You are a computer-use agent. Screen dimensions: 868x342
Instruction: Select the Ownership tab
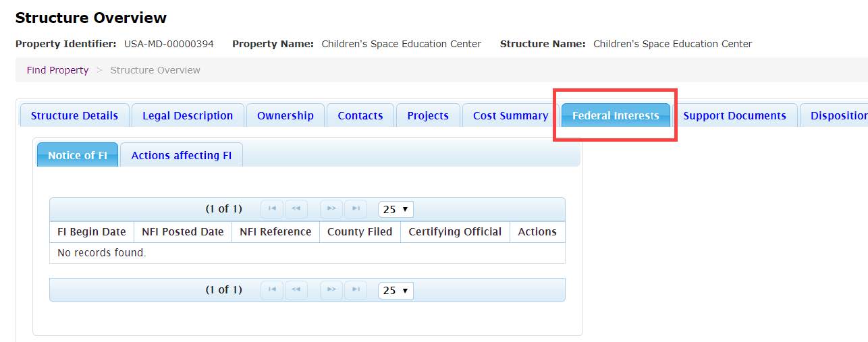coord(285,115)
